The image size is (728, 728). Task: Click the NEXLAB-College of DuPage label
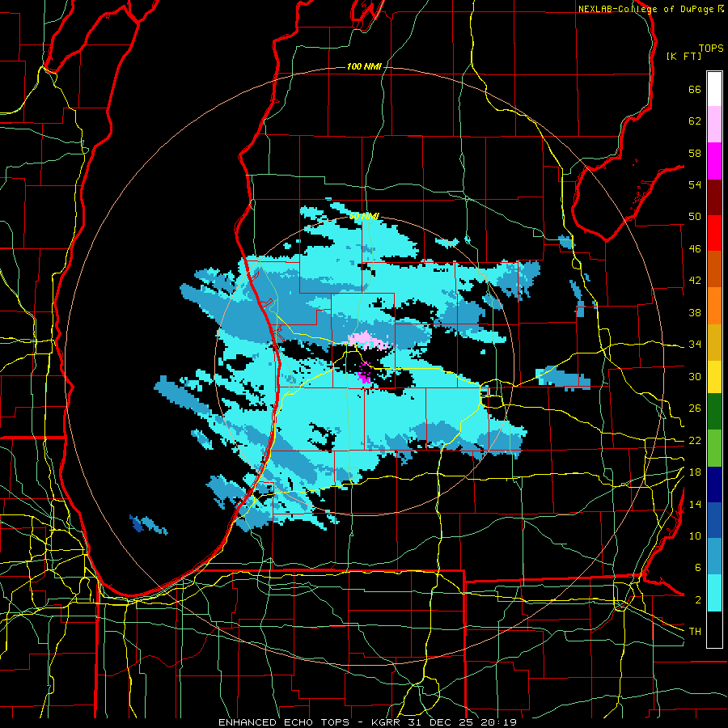(647, 9)
